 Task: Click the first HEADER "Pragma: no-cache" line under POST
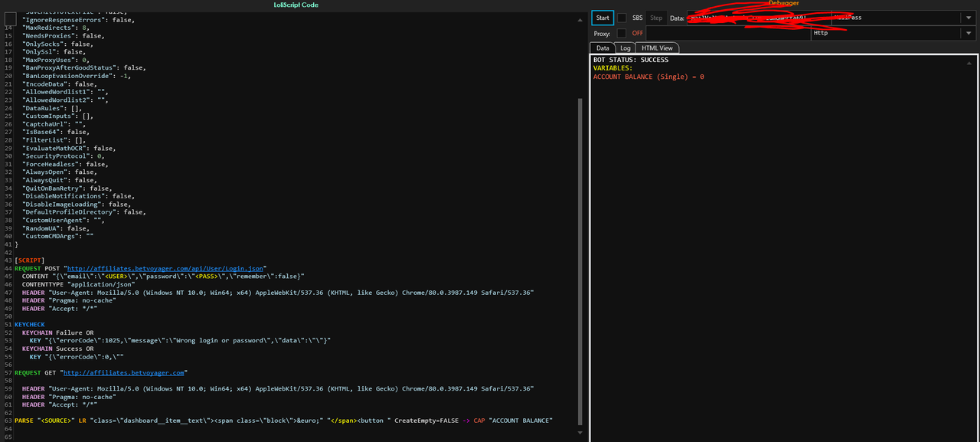70,300
